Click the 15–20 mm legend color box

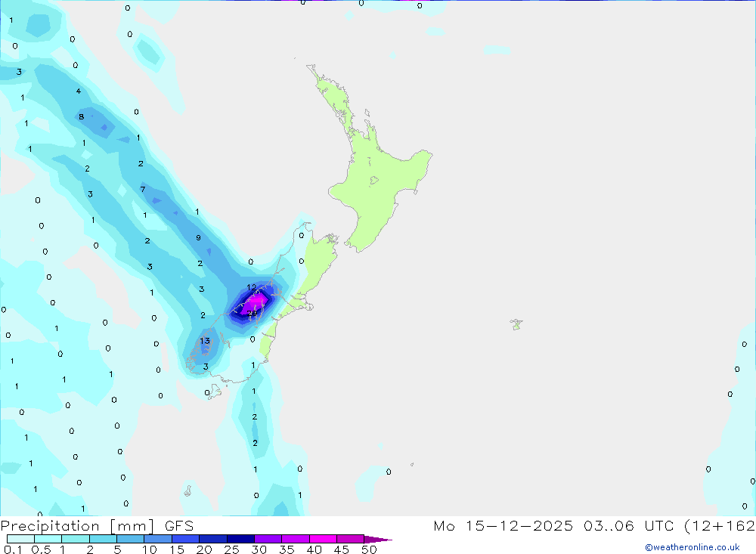click(186, 539)
